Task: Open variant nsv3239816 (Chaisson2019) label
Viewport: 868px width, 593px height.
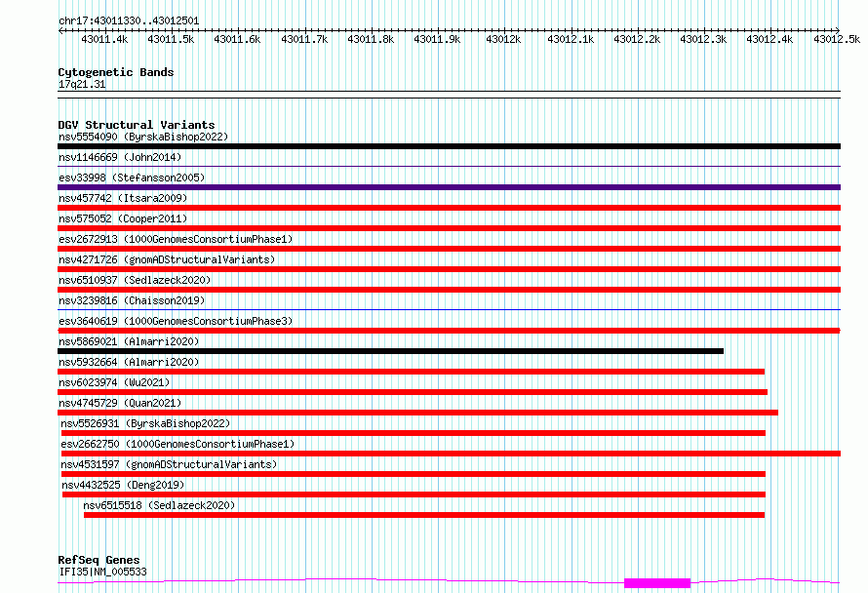Action: point(132,300)
